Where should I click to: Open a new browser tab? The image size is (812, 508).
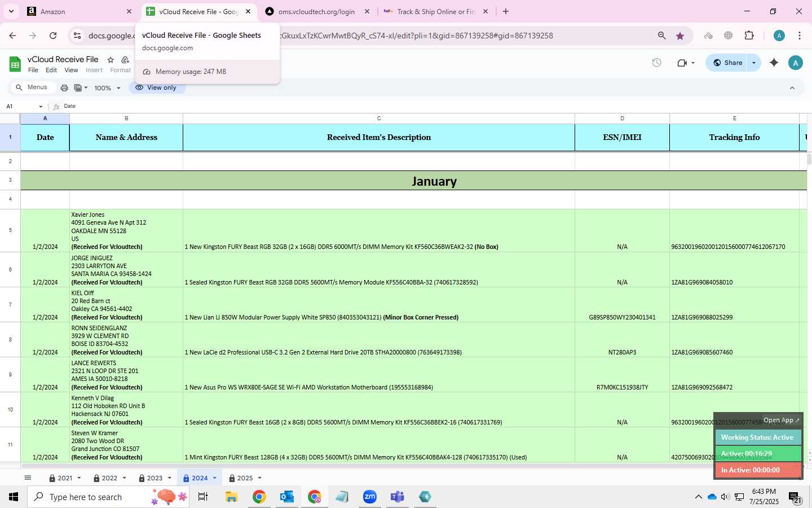click(506, 11)
